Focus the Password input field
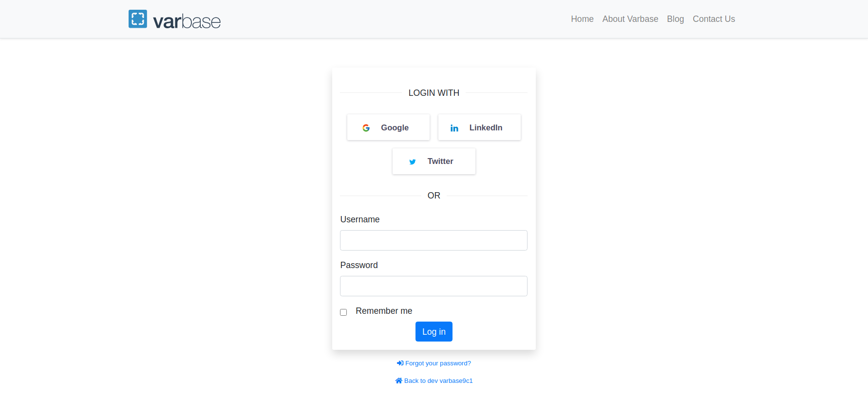The image size is (868, 415). pyautogui.click(x=434, y=286)
